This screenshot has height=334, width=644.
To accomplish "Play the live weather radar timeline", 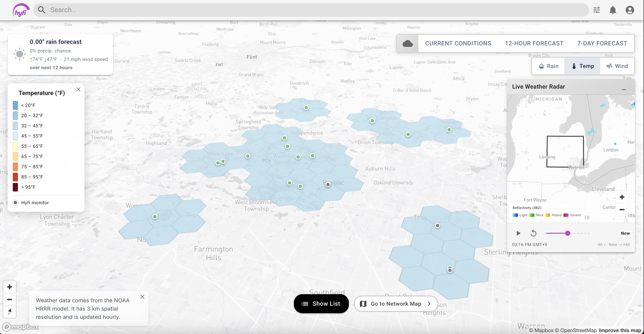I will coord(518,233).
